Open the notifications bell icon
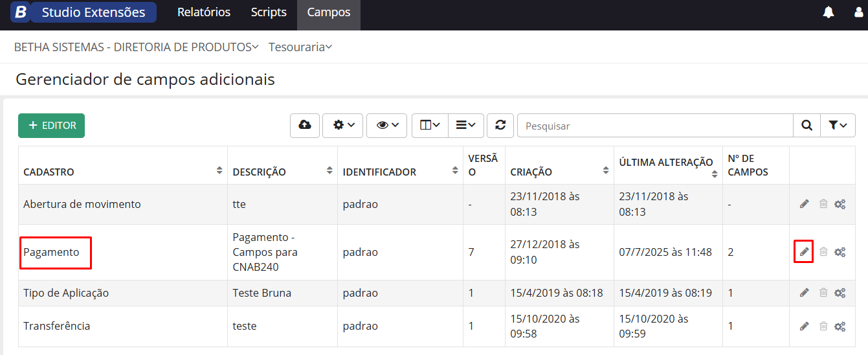The height and width of the screenshot is (355, 868). coord(829,12)
